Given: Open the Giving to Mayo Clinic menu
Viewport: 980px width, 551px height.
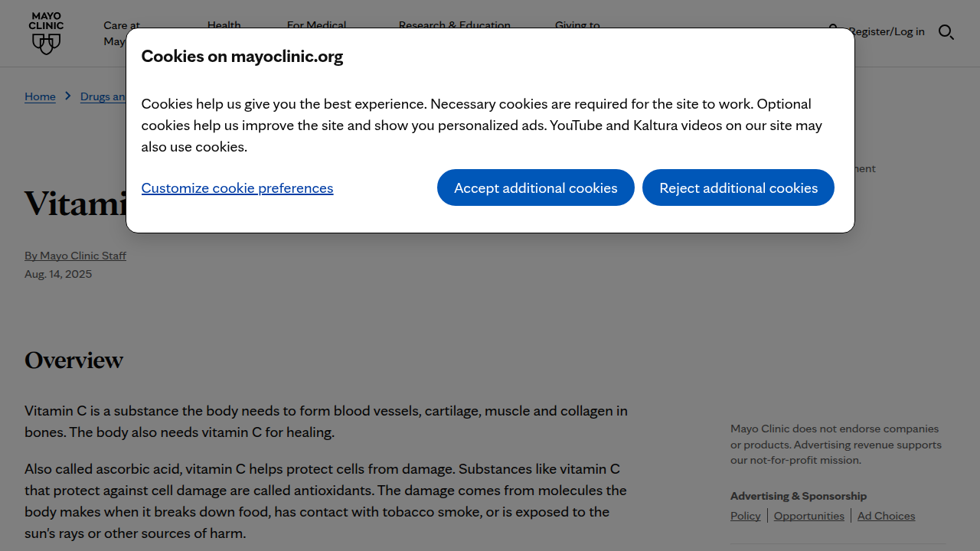Looking at the screenshot, I should [x=577, y=24].
